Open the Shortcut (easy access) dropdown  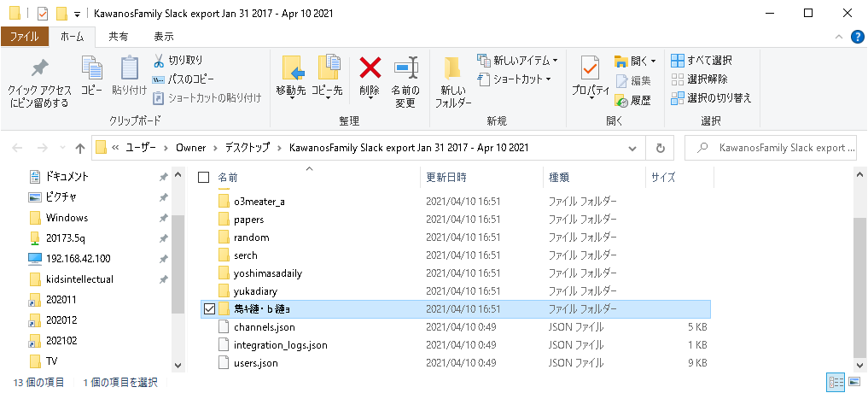pyautogui.click(x=514, y=79)
